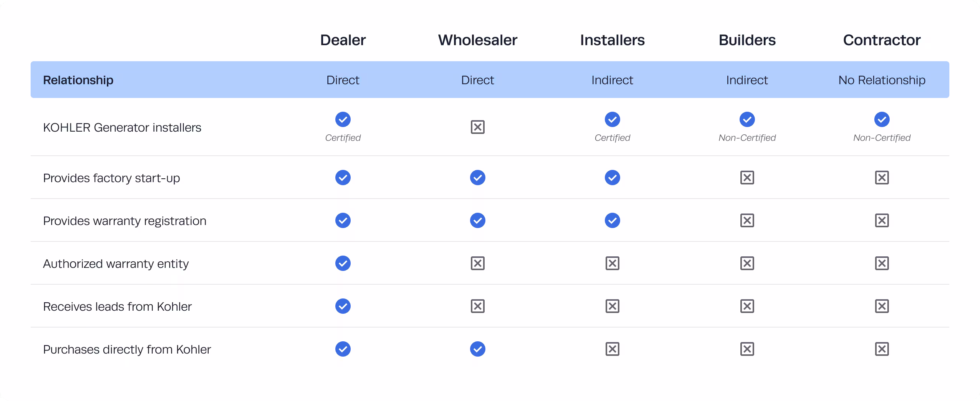This screenshot has width=980, height=401.
Task: Click Dealer checkmark for Purchases directly from Kohler
Action: click(343, 349)
